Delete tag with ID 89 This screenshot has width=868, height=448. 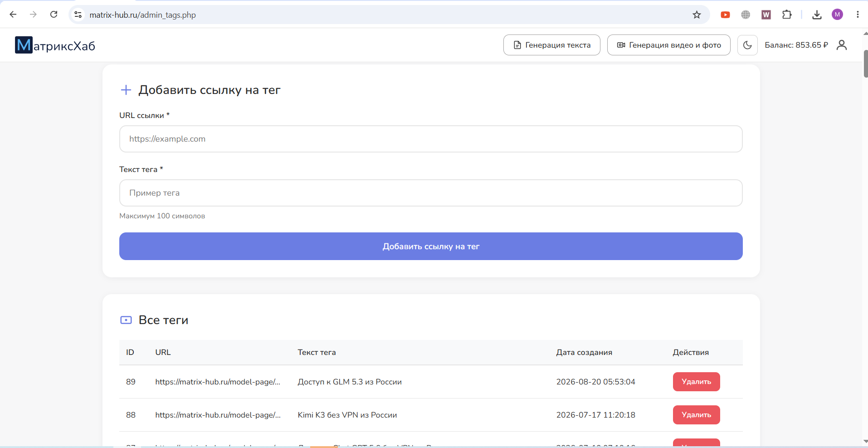[696, 382]
